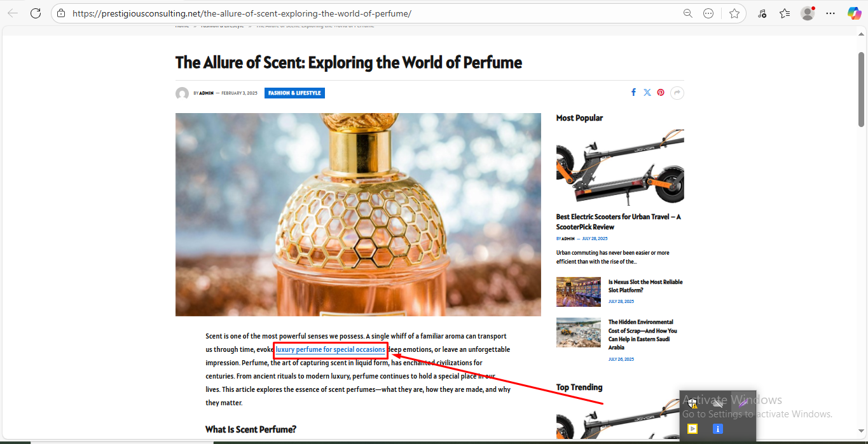The width and height of the screenshot is (868, 444).
Task: Share article on X (Twitter)
Action: [x=647, y=93]
